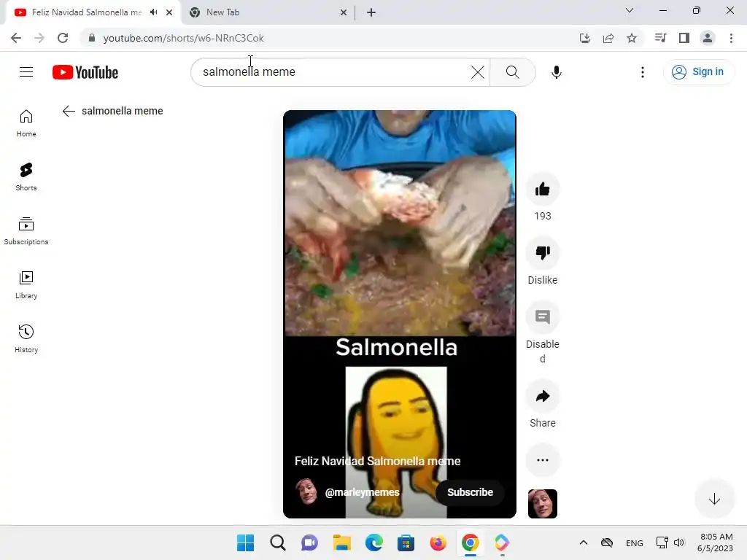This screenshot has width=747, height=560.
Task: Open the sound's avatar thumbnail under actions
Action: click(x=542, y=504)
